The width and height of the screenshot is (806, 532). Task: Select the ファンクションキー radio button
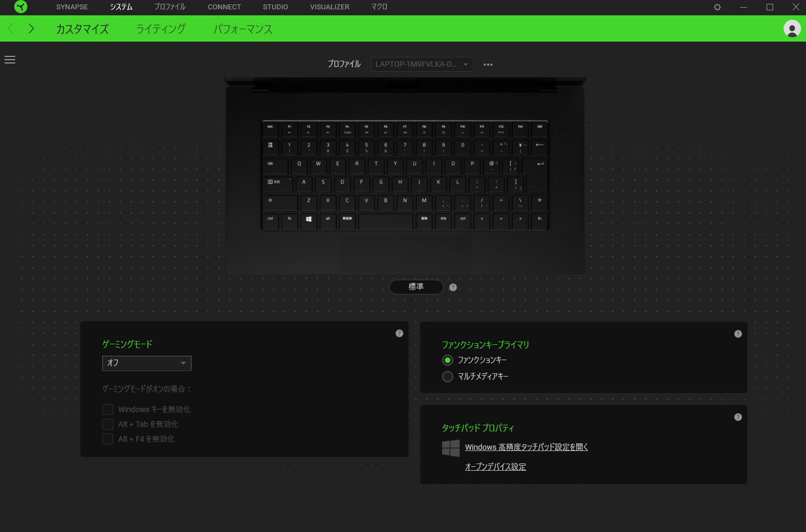pyautogui.click(x=448, y=360)
